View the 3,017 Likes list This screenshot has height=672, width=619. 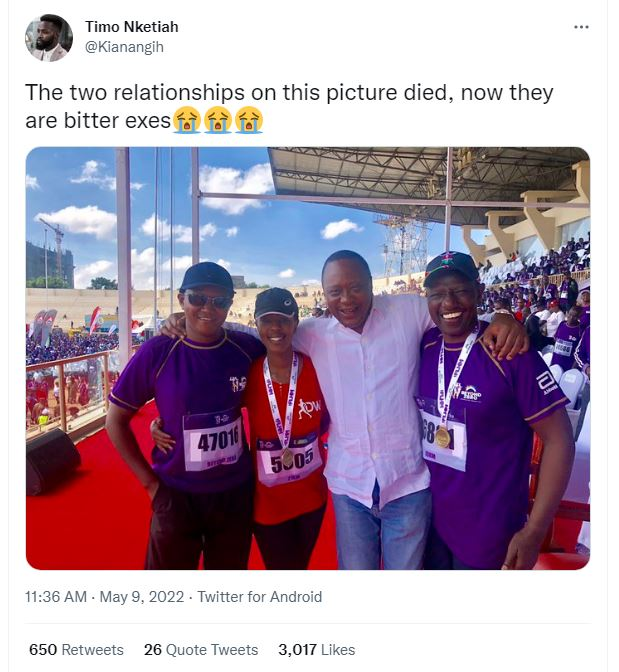tap(317, 650)
